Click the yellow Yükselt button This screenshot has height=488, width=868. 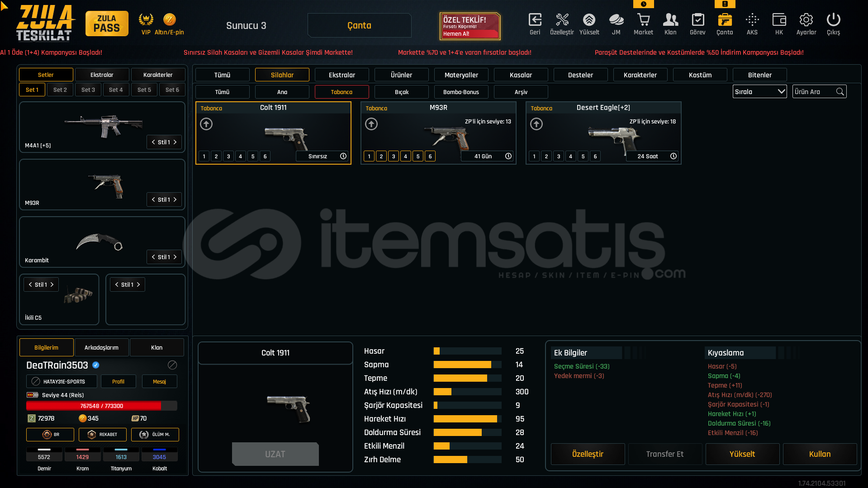click(x=742, y=454)
